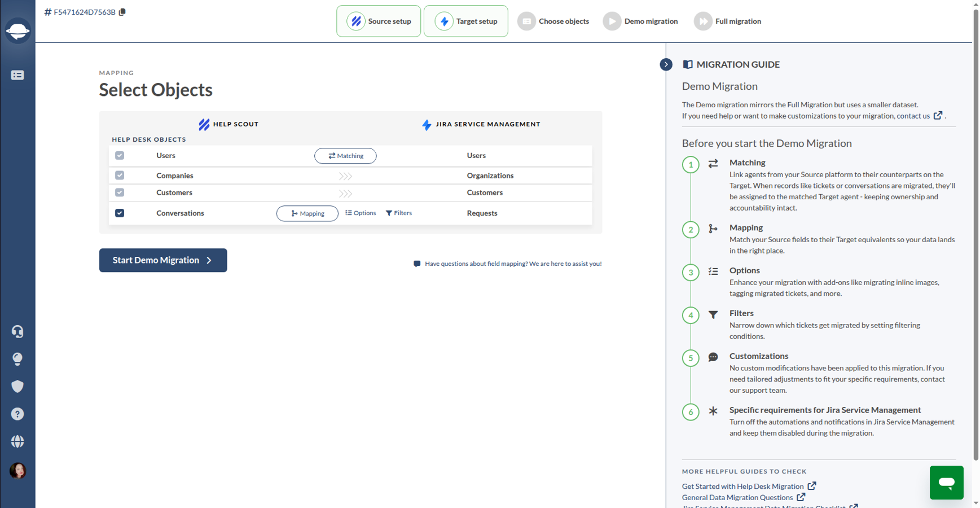Click step 1 circle in guide
Screen dimensions: 980x508
691,165
